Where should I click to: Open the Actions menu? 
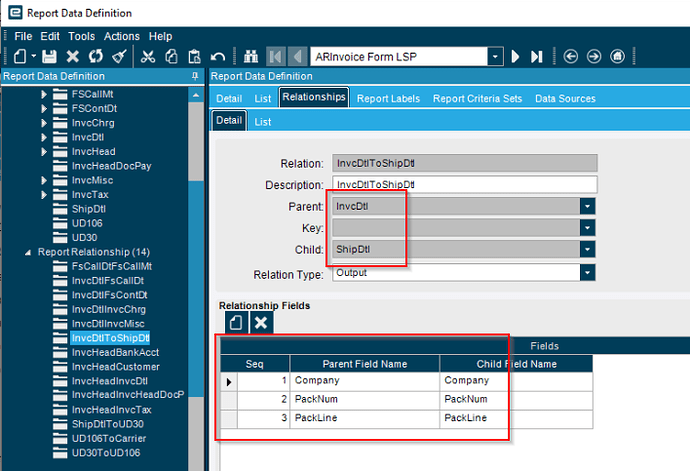click(122, 36)
